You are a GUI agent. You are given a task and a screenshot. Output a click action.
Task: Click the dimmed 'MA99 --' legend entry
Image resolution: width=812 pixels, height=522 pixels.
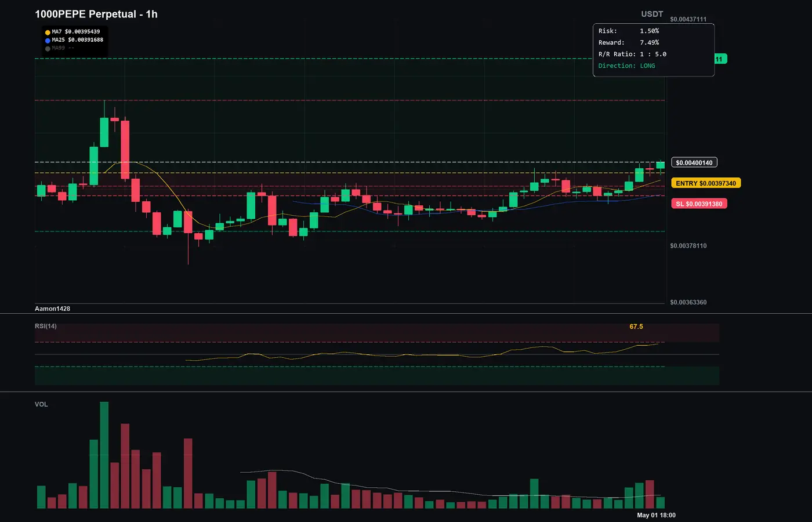pyautogui.click(x=63, y=48)
